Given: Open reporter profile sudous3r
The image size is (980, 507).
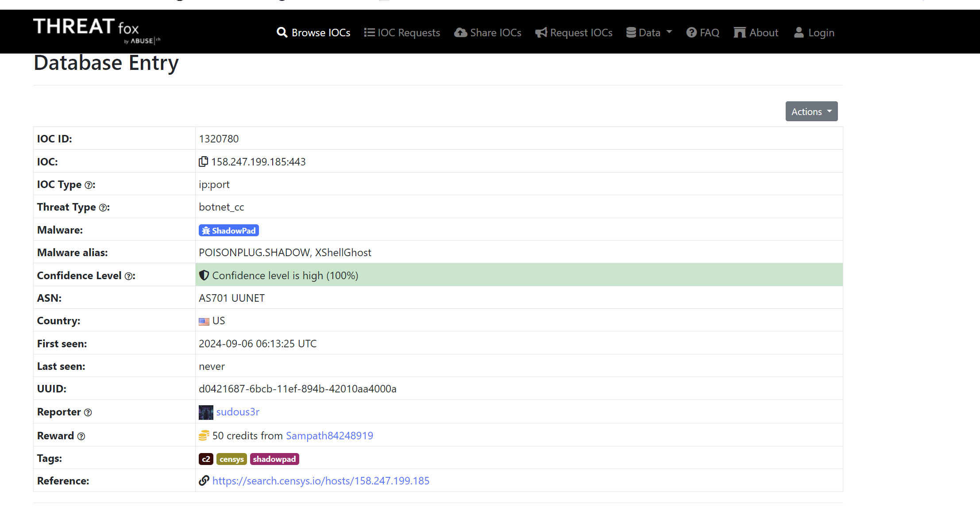Looking at the screenshot, I should 238,412.
